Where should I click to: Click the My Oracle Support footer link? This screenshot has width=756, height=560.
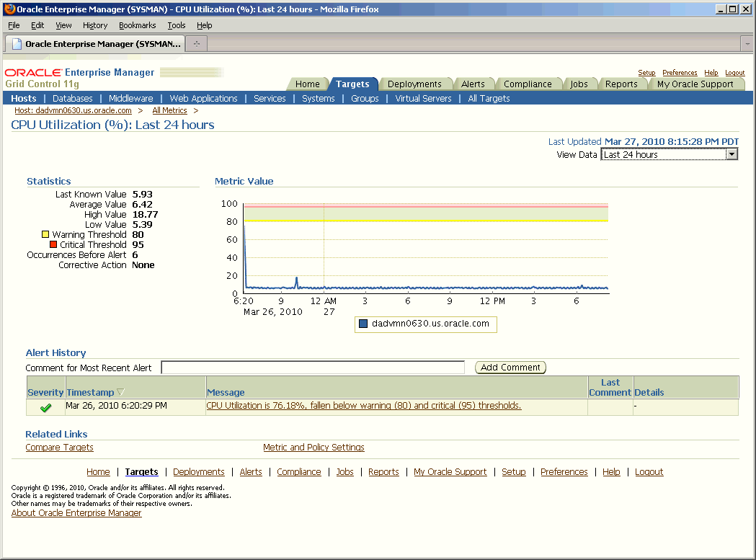450,472
